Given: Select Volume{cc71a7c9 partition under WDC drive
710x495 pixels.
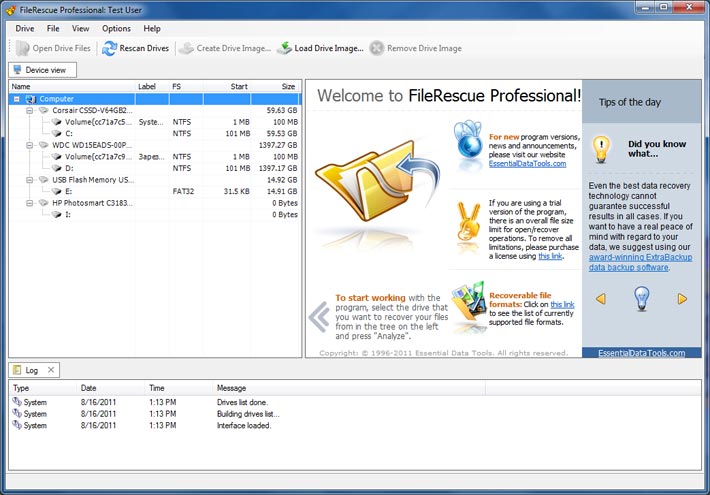Looking at the screenshot, I should tap(155, 157).
